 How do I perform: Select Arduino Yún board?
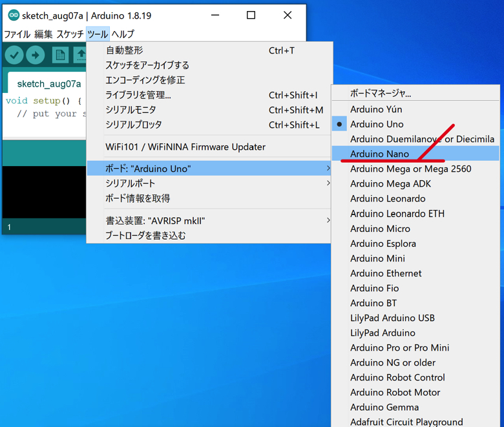tap(415, 109)
